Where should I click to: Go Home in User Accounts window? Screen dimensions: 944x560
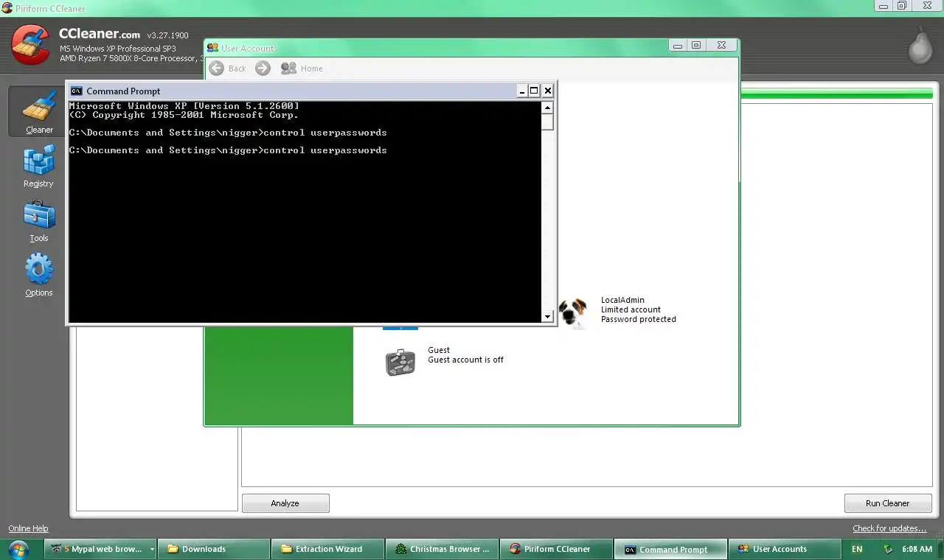[x=302, y=69]
